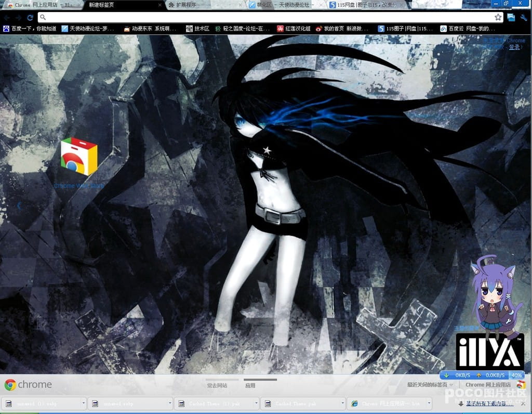Open the 技术区 bookmark

(x=197, y=29)
